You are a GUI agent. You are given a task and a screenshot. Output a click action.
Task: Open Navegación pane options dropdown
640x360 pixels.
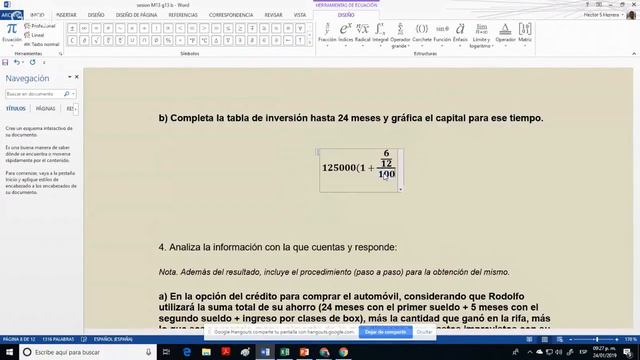tap(69, 77)
